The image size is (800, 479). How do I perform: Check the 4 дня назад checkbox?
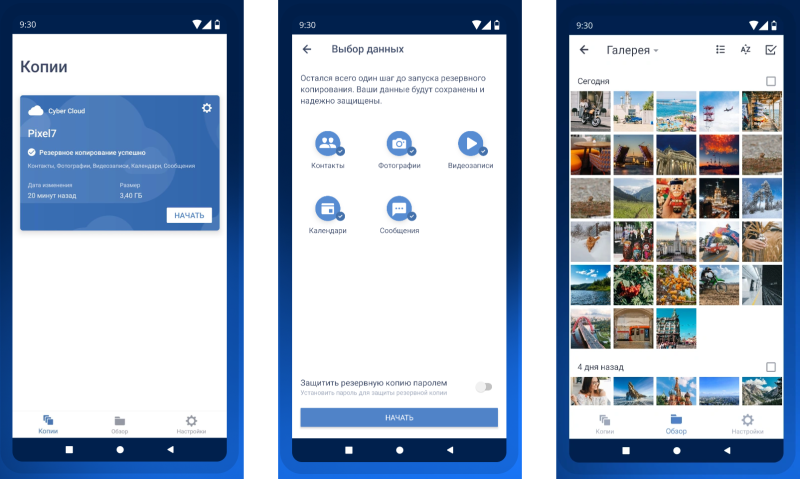[x=770, y=367]
